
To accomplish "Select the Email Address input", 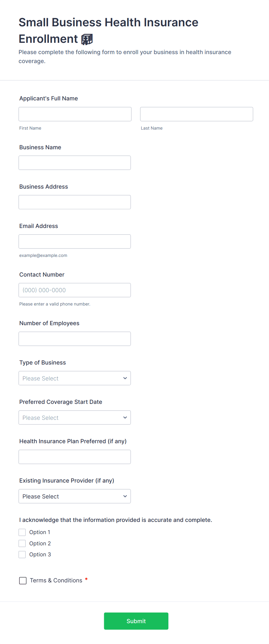I will [75, 241].
